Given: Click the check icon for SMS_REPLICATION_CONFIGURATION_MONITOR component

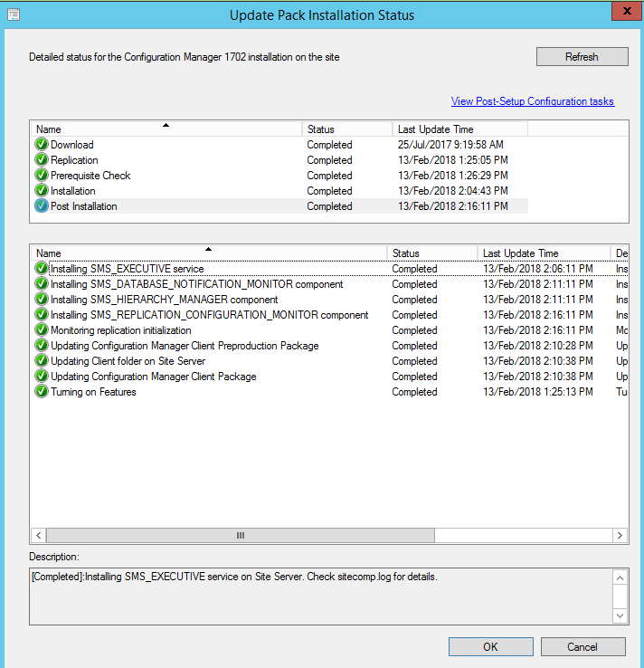Looking at the screenshot, I should [42, 314].
